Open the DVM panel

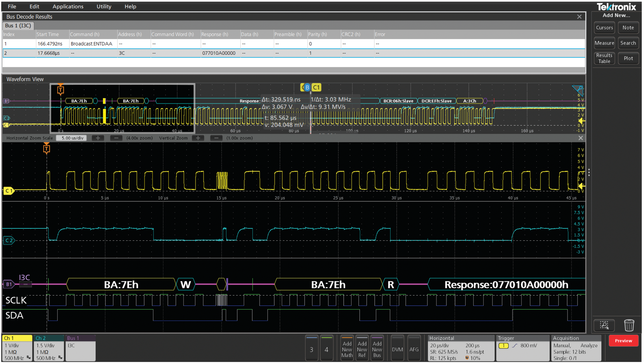397,348
